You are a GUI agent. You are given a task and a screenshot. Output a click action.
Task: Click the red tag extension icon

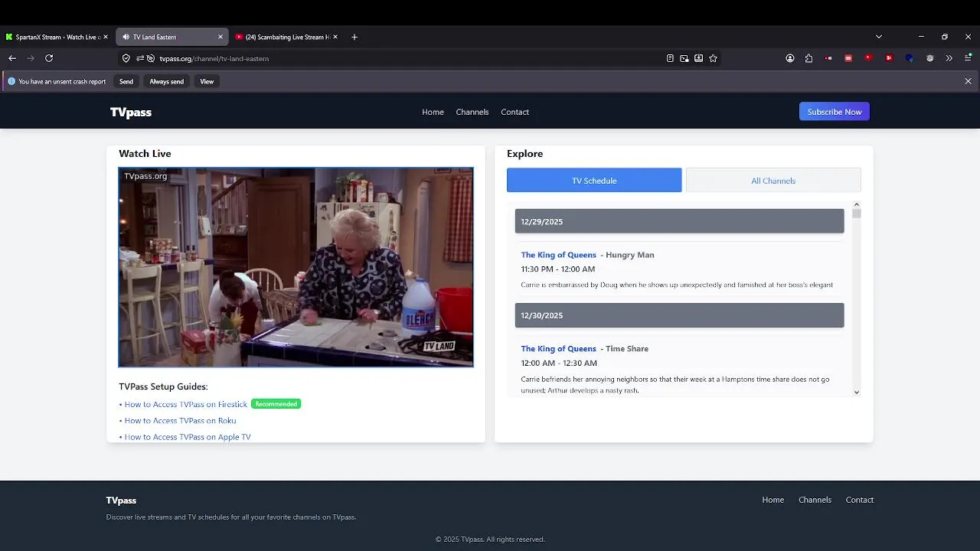(x=829, y=58)
